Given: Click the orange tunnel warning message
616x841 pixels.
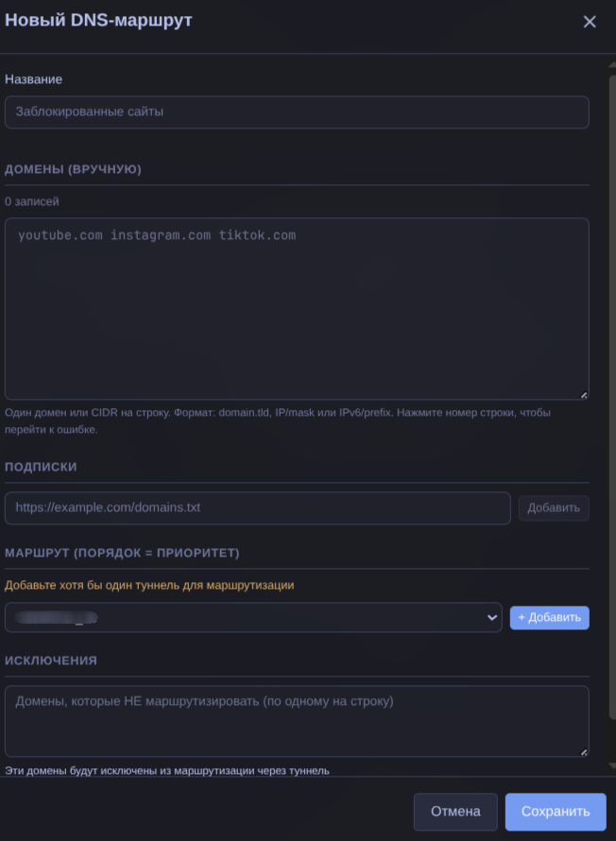Looking at the screenshot, I should [149, 585].
